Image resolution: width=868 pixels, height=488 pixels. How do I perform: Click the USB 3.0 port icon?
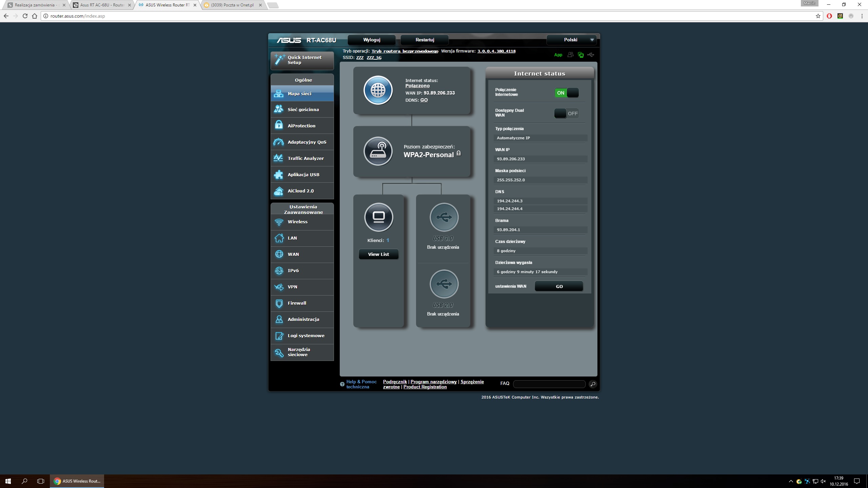click(444, 217)
